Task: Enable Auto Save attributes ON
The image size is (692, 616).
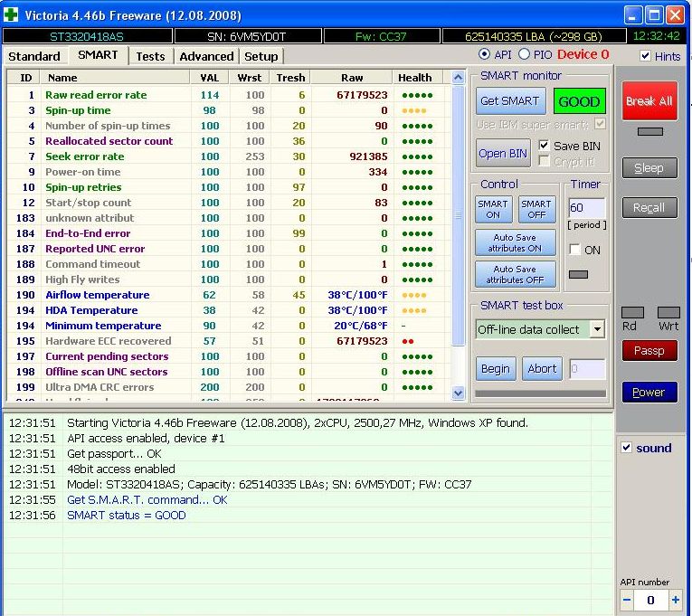Action: tap(515, 242)
